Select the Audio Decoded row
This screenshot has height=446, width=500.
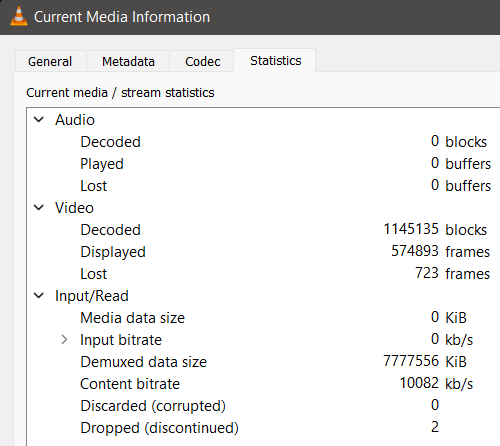pyautogui.click(x=263, y=142)
